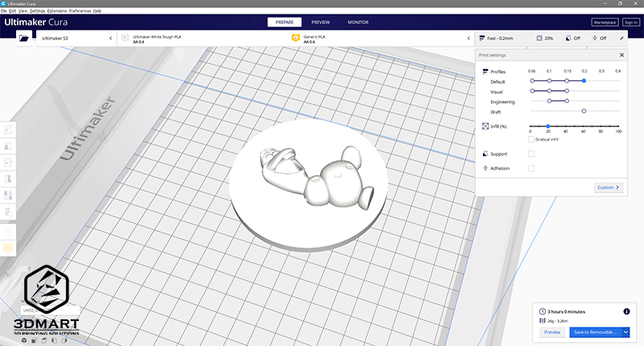644x346 pixels.
Task: Enable the Support checkbox
Action: [530, 154]
